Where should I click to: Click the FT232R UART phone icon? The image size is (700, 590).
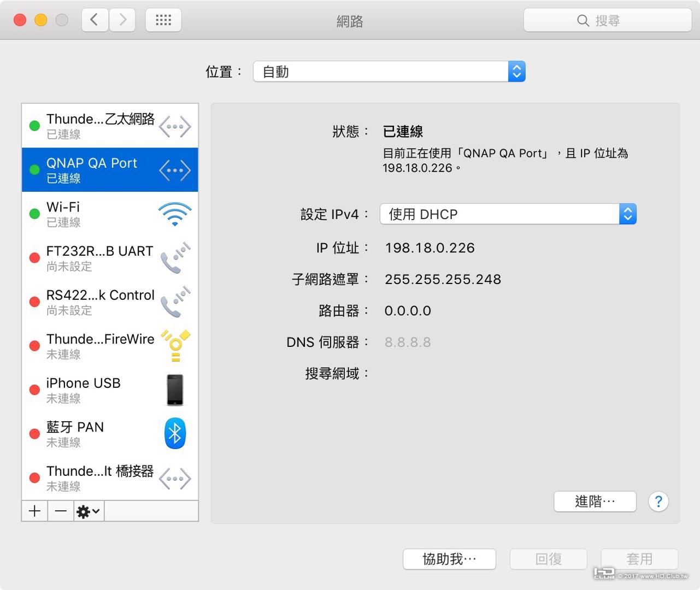(175, 258)
